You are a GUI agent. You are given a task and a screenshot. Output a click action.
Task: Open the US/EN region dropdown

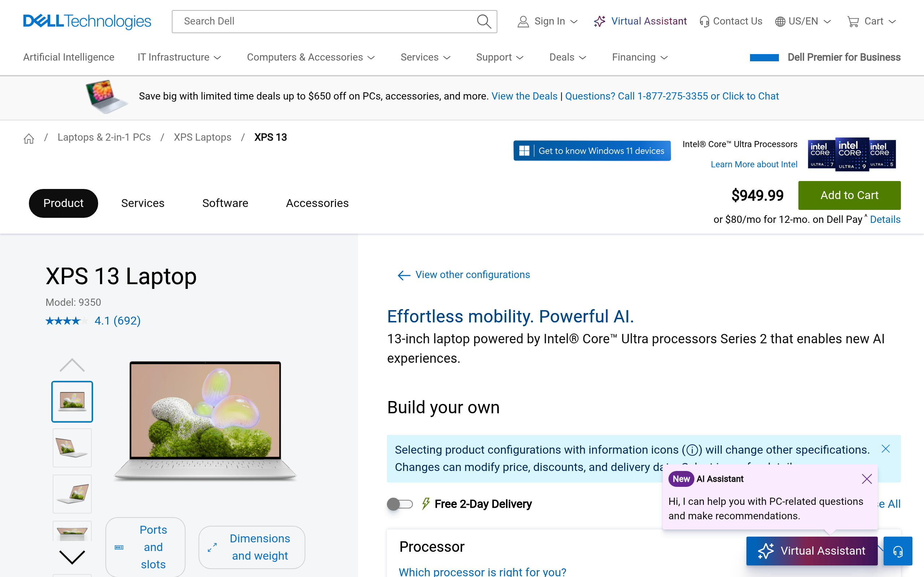coord(803,21)
